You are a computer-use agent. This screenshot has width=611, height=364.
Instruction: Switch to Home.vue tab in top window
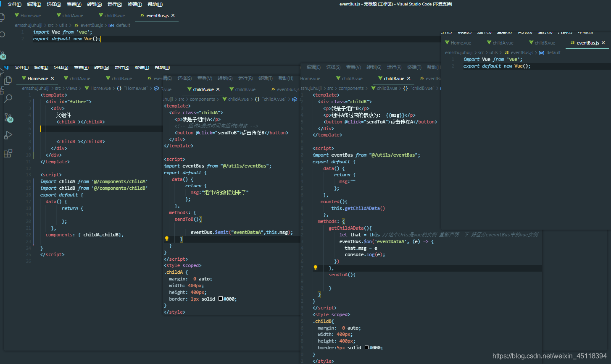[30, 16]
